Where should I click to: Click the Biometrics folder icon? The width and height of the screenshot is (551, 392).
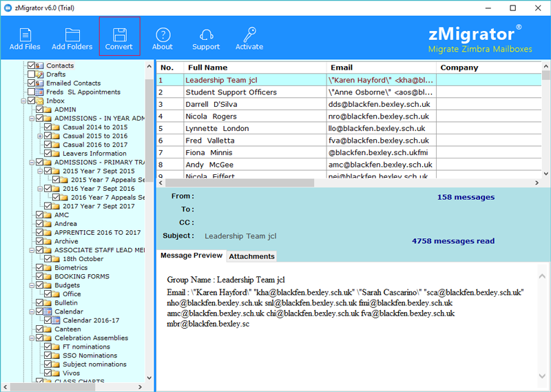coord(48,267)
